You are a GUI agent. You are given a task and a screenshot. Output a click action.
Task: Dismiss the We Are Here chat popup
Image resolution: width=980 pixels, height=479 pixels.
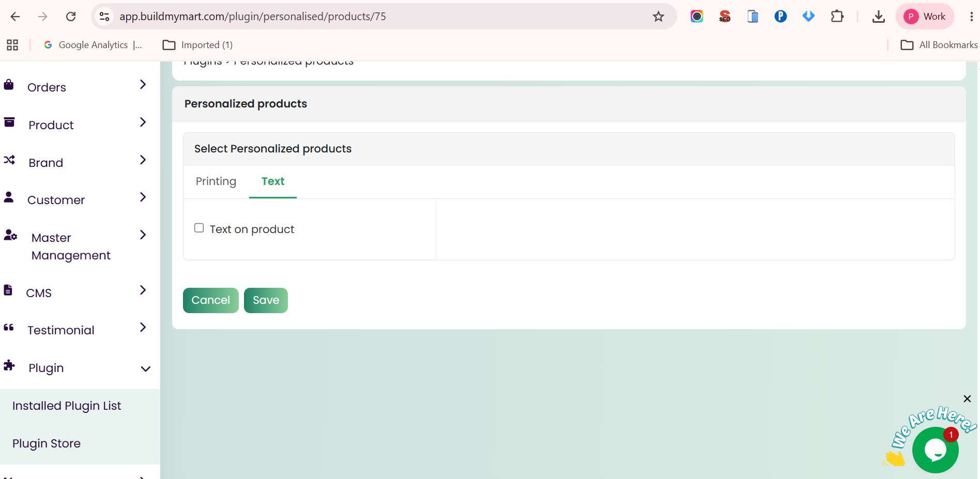pos(967,399)
